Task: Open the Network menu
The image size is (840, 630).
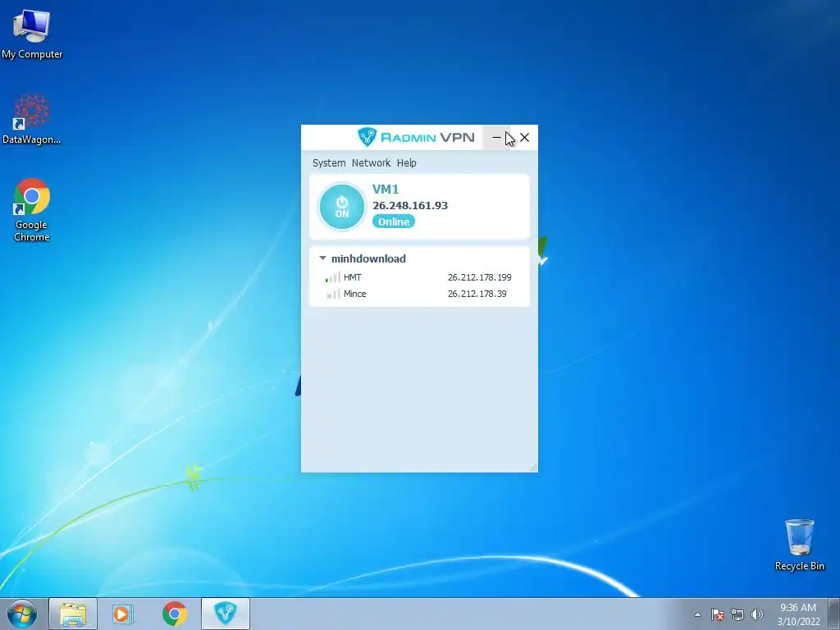Action: (372, 163)
